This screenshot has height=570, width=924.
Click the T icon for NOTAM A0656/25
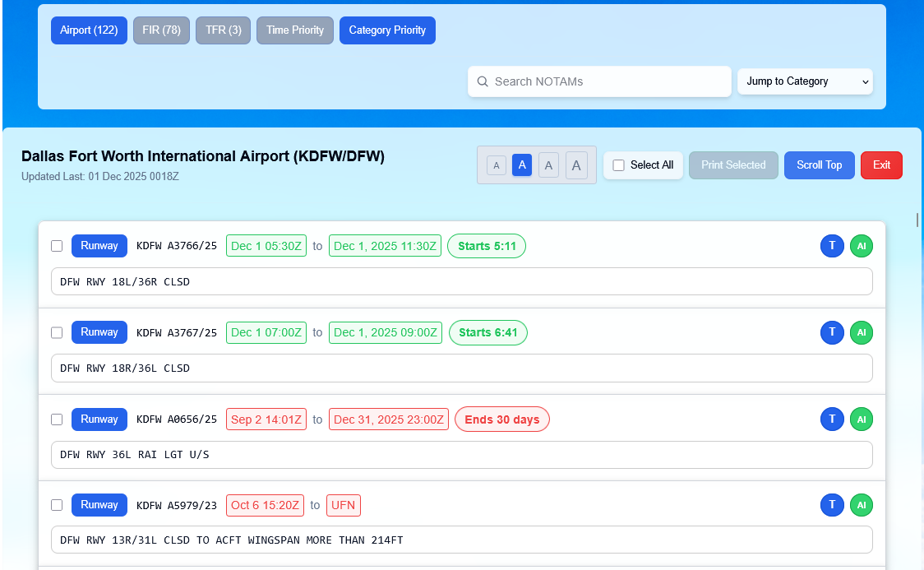(x=832, y=419)
